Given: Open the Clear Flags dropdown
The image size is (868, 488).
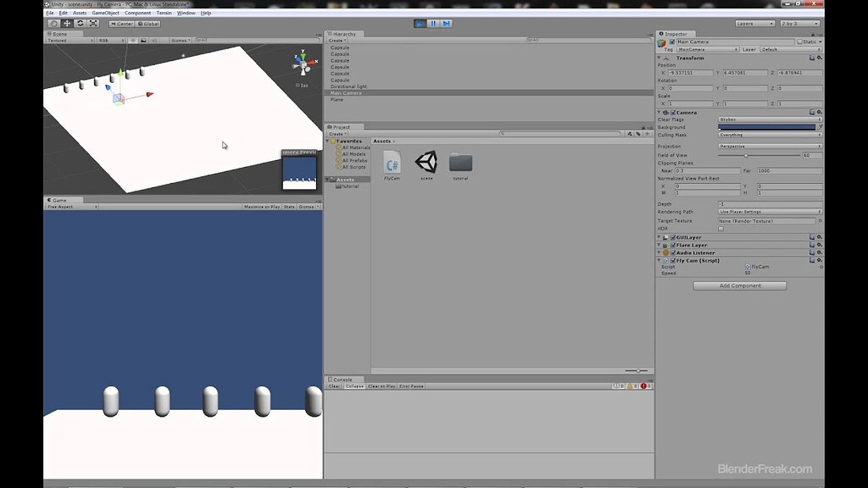Looking at the screenshot, I should pyautogui.click(x=767, y=119).
